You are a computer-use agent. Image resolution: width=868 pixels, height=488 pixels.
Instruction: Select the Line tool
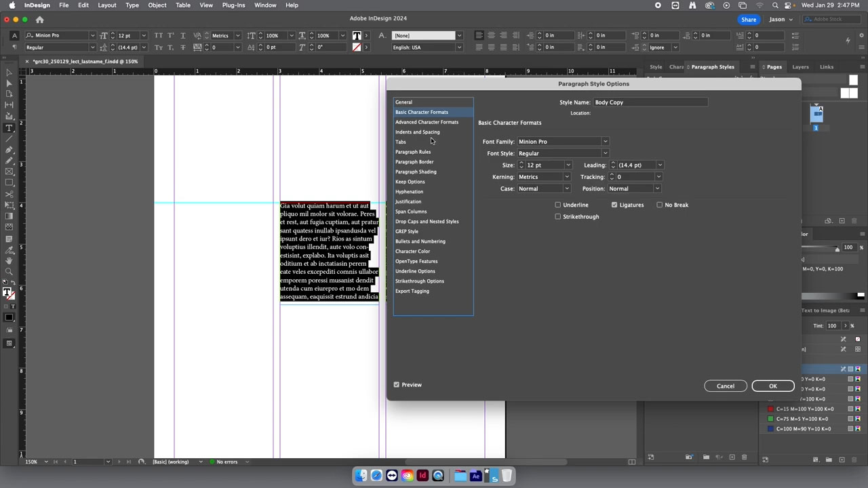(9, 138)
